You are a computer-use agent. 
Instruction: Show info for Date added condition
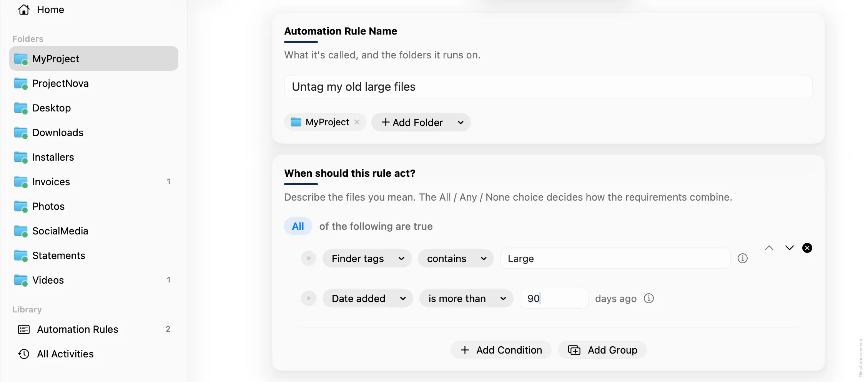[649, 298]
